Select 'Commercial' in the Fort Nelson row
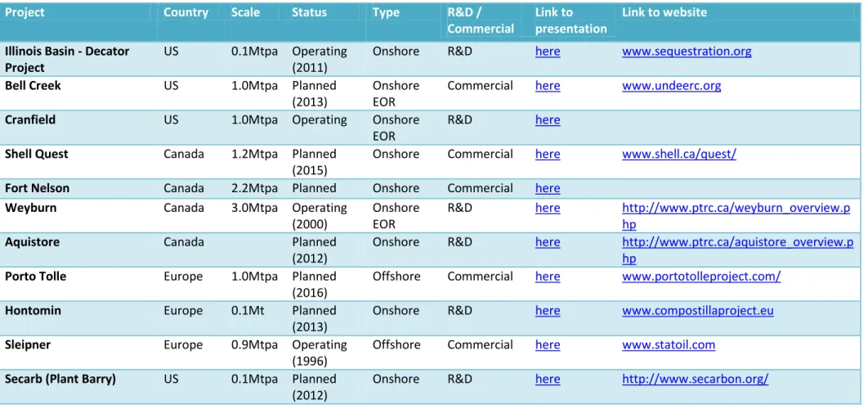 480,188
